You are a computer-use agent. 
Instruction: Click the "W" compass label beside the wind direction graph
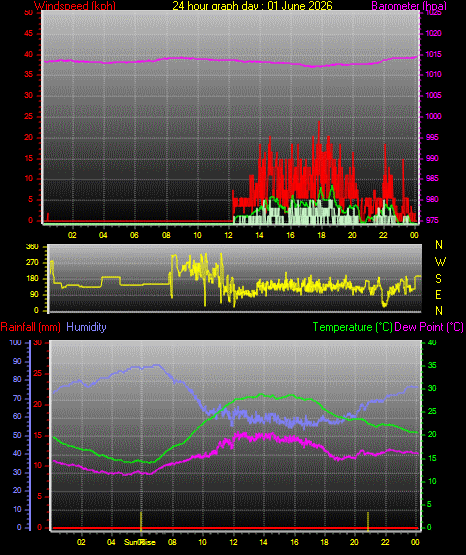click(440, 262)
